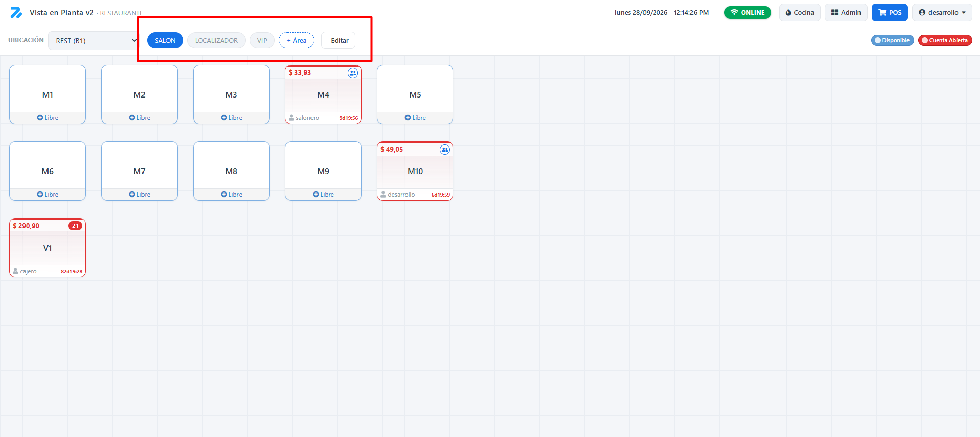Click the plus icon on table M5
The width and height of the screenshot is (980, 437).
tap(408, 118)
